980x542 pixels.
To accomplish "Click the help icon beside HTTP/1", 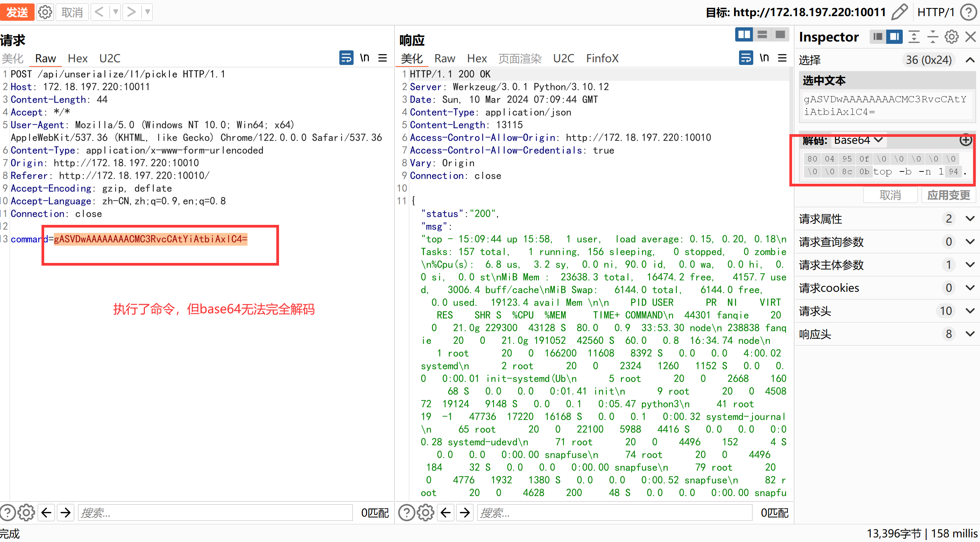I will [968, 12].
